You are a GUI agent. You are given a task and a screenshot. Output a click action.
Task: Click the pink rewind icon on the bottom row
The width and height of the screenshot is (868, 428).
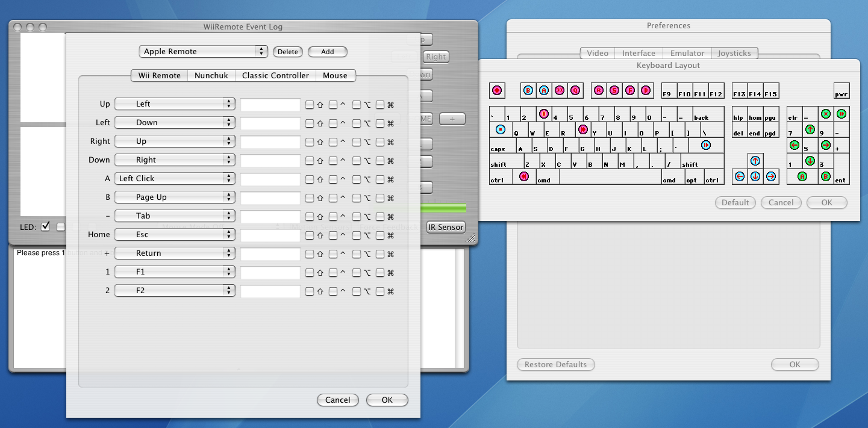[x=524, y=176]
